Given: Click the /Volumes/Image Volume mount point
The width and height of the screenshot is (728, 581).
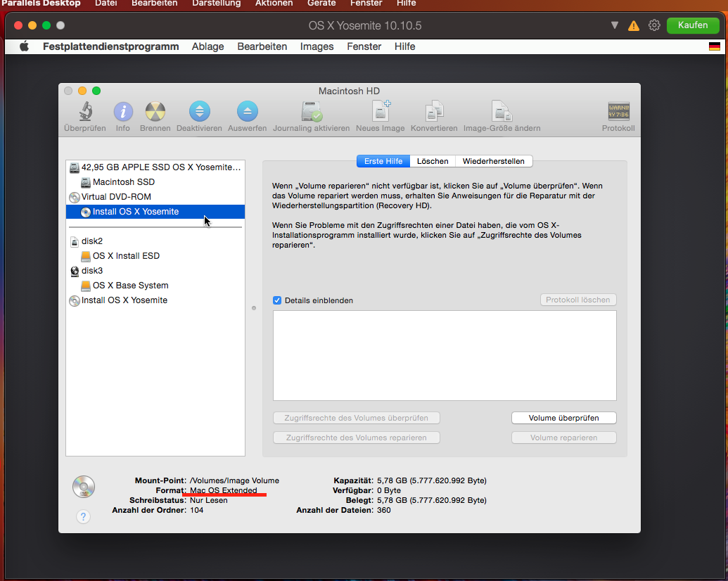Looking at the screenshot, I should pos(234,480).
